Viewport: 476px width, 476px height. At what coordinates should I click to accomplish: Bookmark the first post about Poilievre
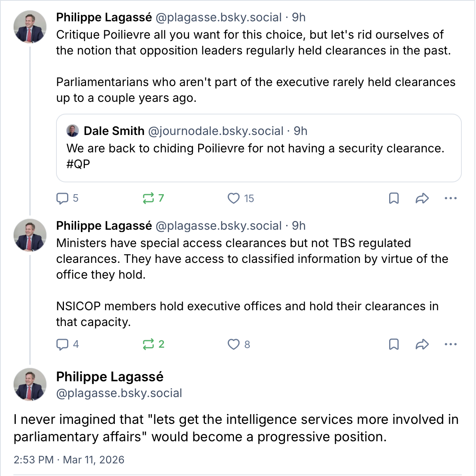point(394,198)
